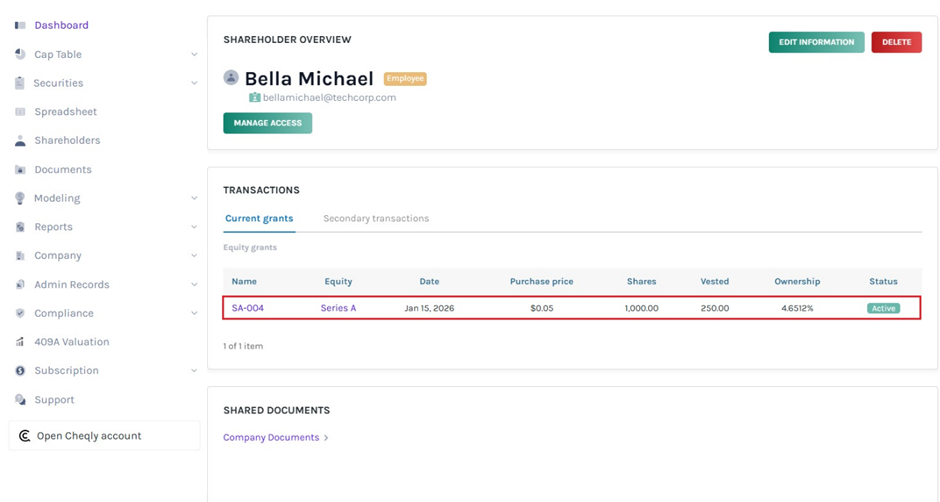Expand the Compliance menu chevron
This screenshot has width=940, height=502.
click(194, 313)
